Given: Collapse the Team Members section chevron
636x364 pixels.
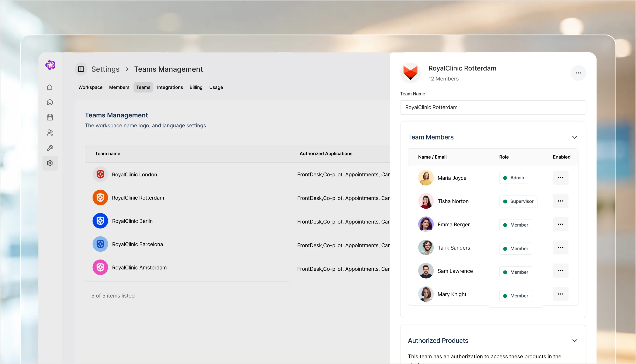Looking at the screenshot, I should pos(574,137).
